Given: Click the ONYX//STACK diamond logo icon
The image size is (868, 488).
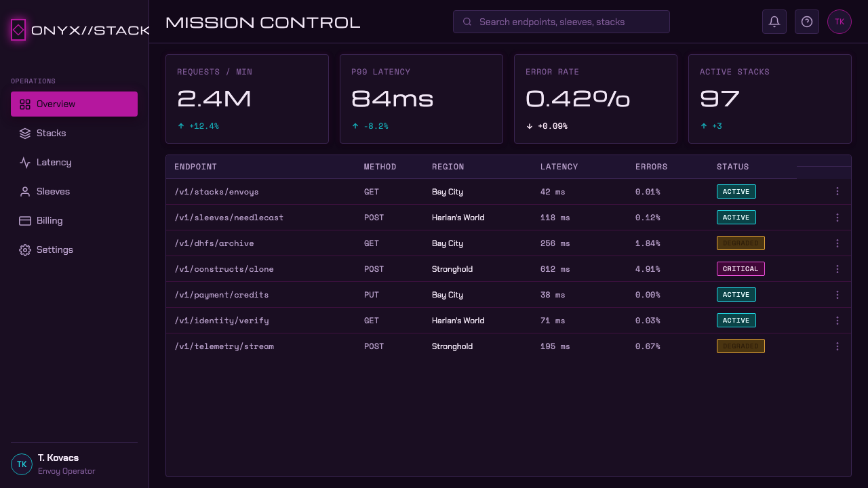Looking at the screenshot, I should [x=18, y=30].
